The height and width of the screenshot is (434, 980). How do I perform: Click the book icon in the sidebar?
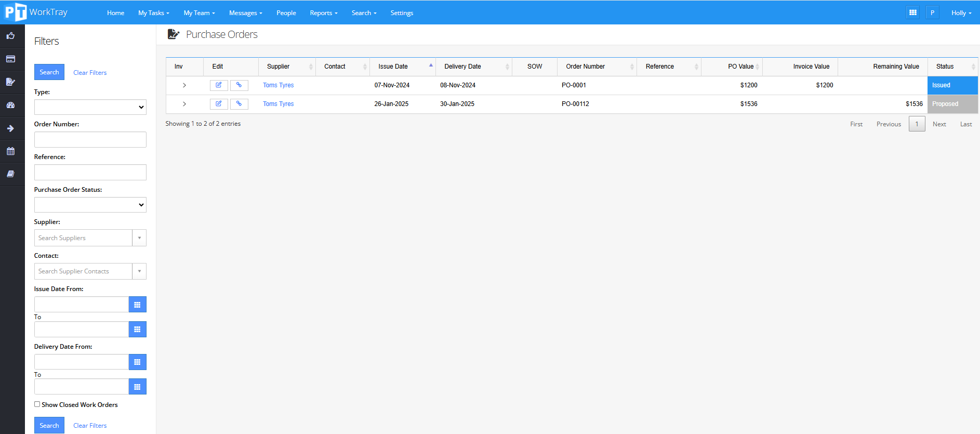(10, 174)
